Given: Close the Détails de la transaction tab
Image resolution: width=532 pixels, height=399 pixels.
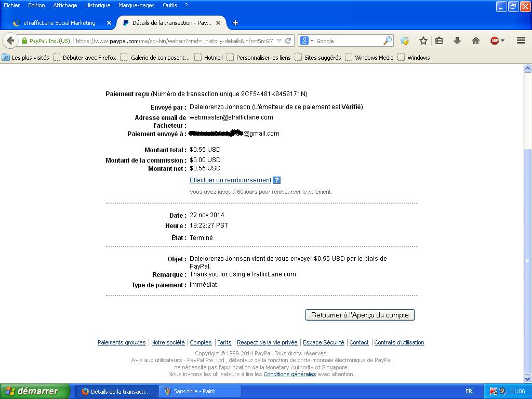Looking at the screenshot, I should tap(218, 23).
